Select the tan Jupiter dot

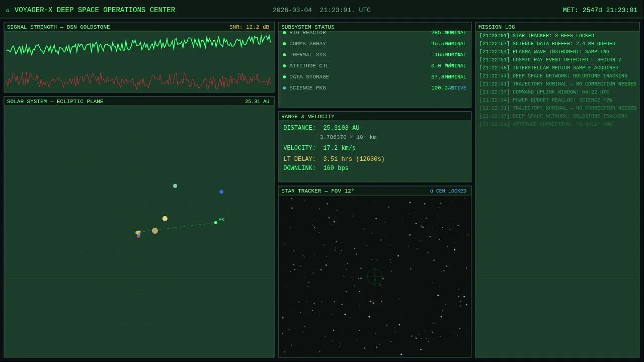pos(155,231)
